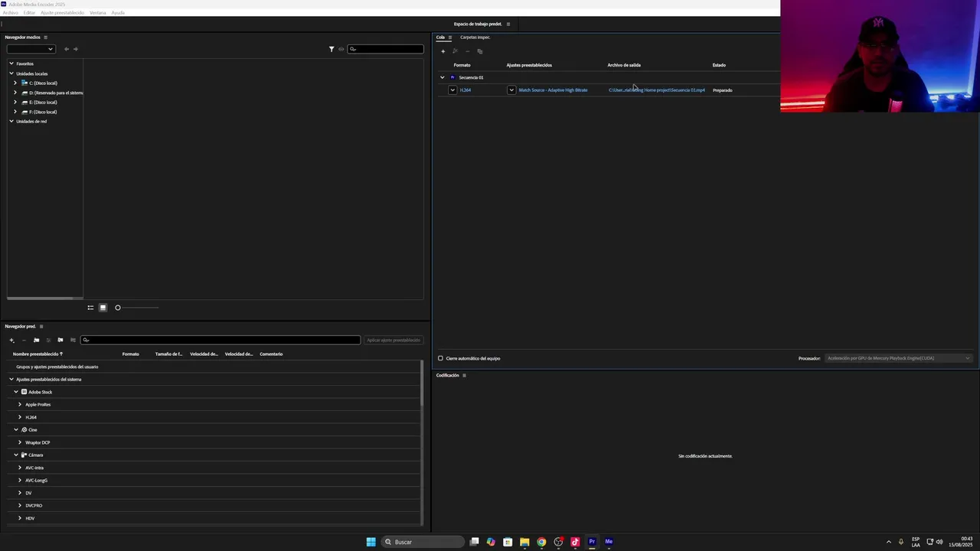Open the H.264 format dropdown arrow
The image size is (980, 551).
coord(452,90)
